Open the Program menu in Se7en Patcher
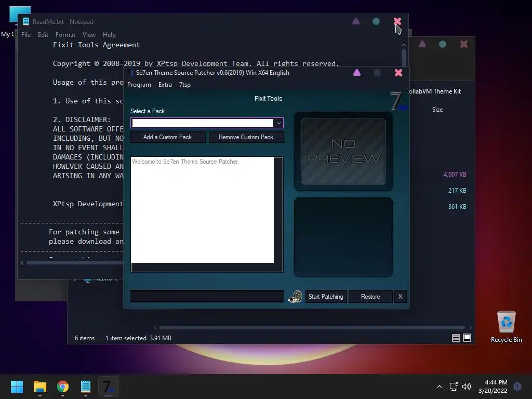Viewport: 532px width, 399px height. [139, 85]
